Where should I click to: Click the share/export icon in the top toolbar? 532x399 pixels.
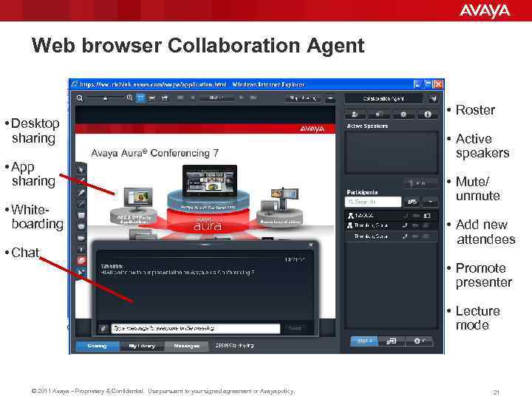pyautogui.click(x=165, y=98)
